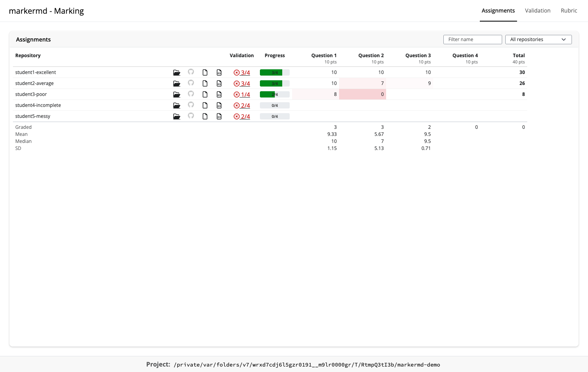Open code file icon for student1-excellent

pyautogui.click(x=219, y=72)
